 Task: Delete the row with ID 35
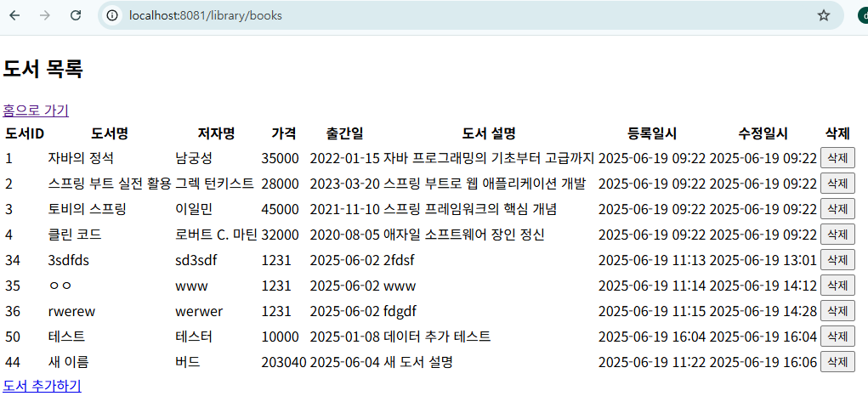(837, 286)
